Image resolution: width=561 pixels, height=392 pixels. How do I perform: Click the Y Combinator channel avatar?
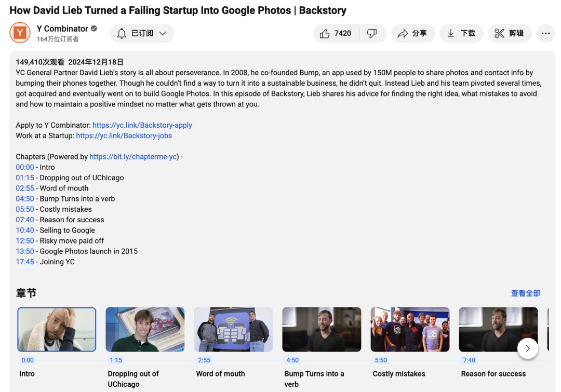click(20, 33)
